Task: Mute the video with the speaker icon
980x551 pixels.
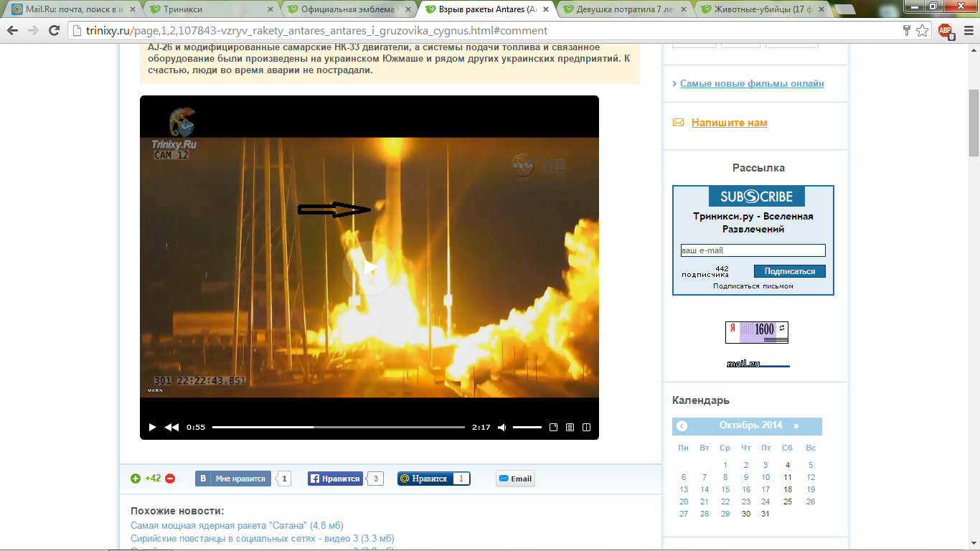Action: (501, 427)
